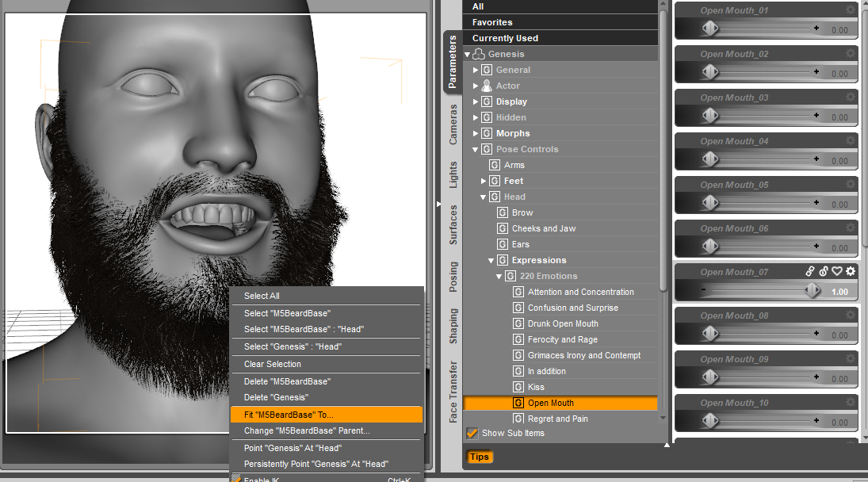Select Cheeks and Jaw tree item
This screenshot has width=868, height=482.
click(x=544, y=228)
